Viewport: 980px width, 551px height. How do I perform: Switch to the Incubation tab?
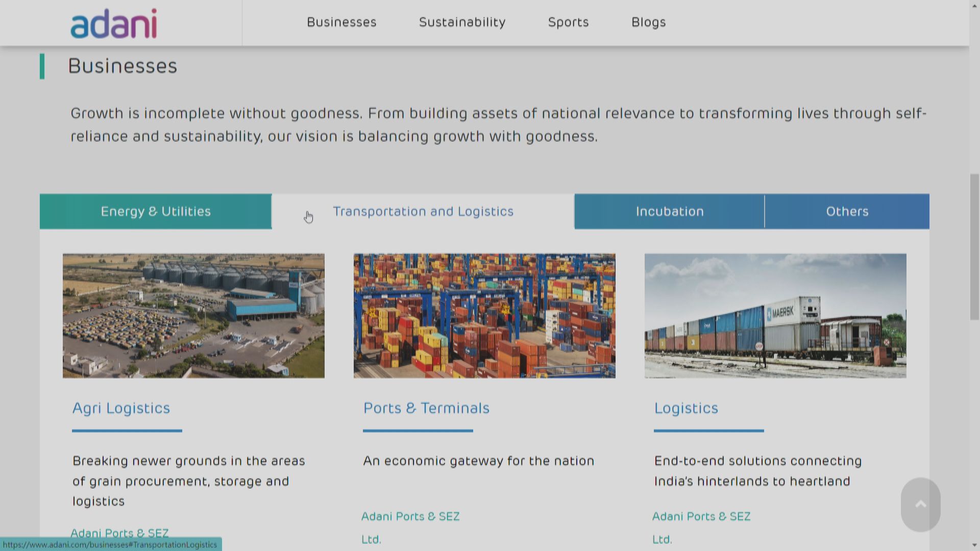coord(669,211)
